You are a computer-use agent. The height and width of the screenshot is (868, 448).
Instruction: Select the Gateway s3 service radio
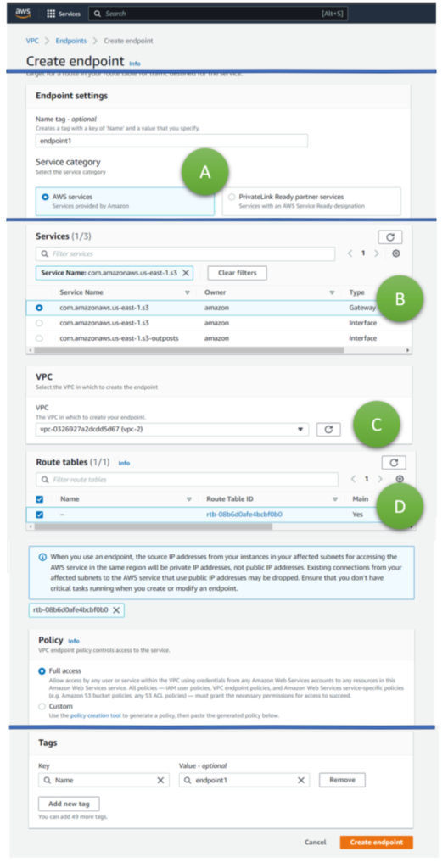coord(39,307)
